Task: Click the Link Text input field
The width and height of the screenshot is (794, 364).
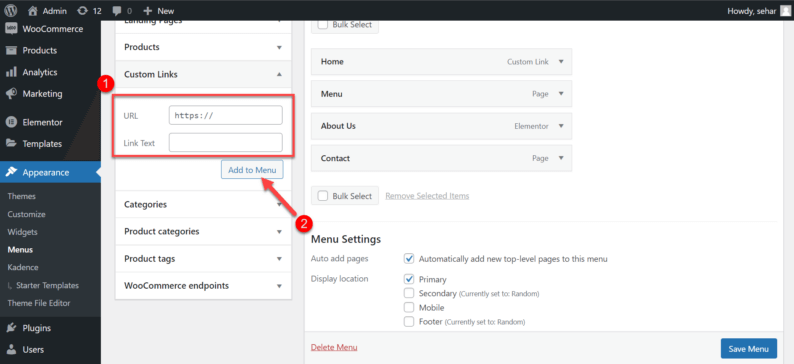Action: point(226,142)
